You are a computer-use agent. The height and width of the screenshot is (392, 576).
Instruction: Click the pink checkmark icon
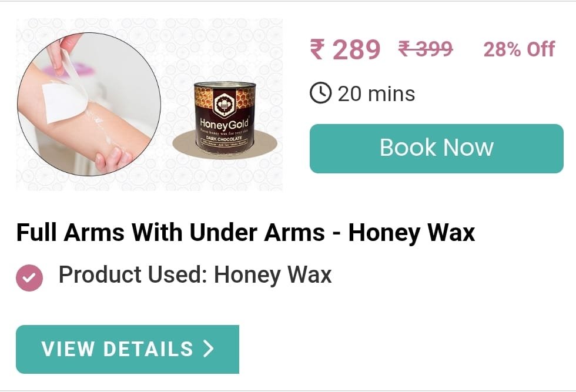29,278
